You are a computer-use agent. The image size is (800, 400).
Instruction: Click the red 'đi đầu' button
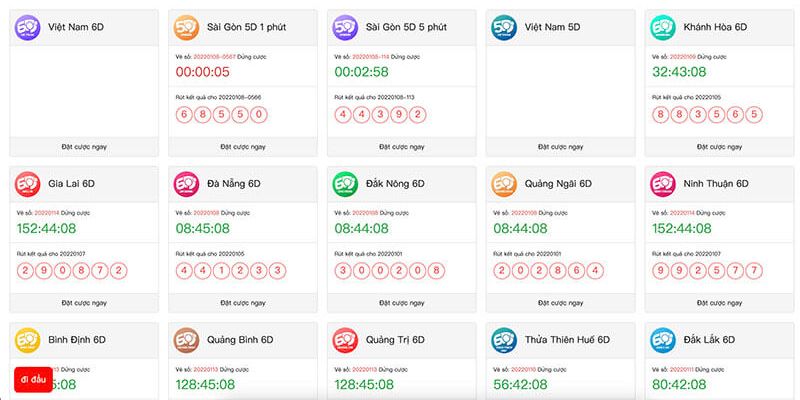click(33, 380)
